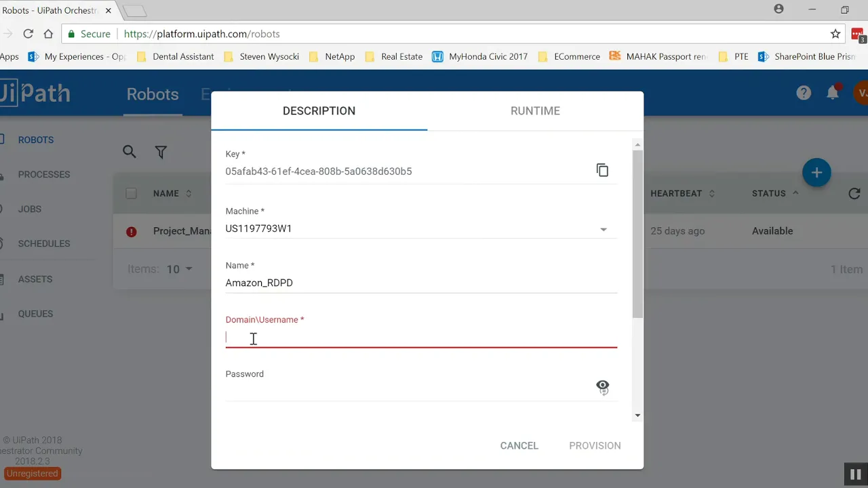Image resolution: width=868 pixels, height=488 pixels.
Task: Sort by the HEARTBEAT column
Action: click(x=682, y=193)
